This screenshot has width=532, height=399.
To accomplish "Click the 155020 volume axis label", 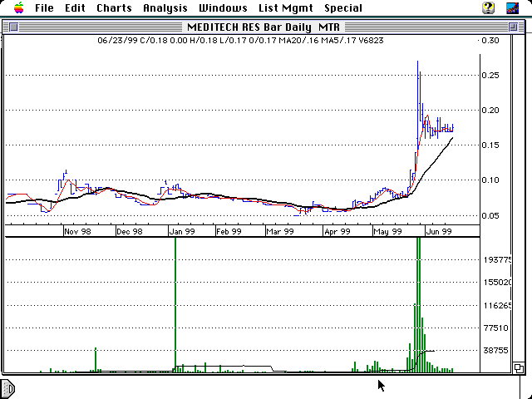I will (497, 283).
